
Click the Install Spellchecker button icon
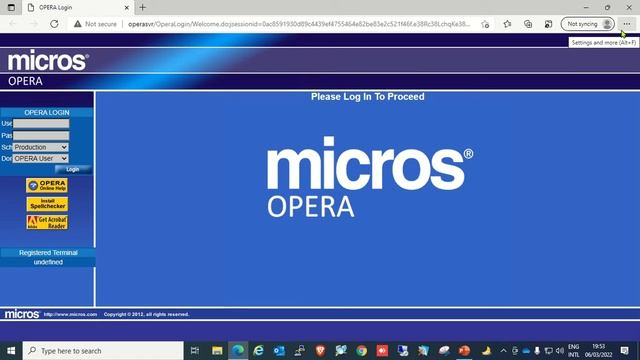[47, 204]
